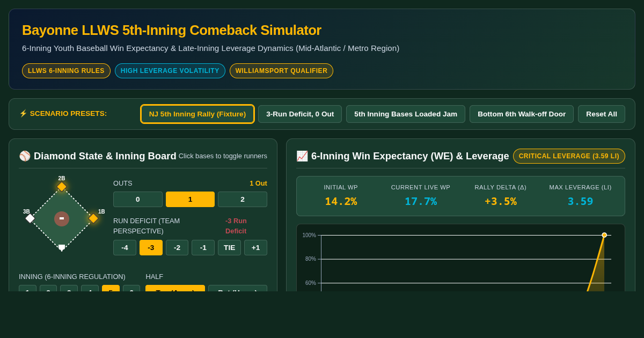
Task: Toggle runner on second base diamond
Action: click(62, 187)
